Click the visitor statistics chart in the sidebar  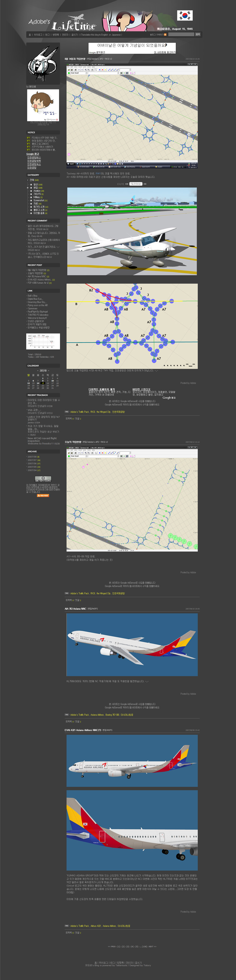[43, 341]
